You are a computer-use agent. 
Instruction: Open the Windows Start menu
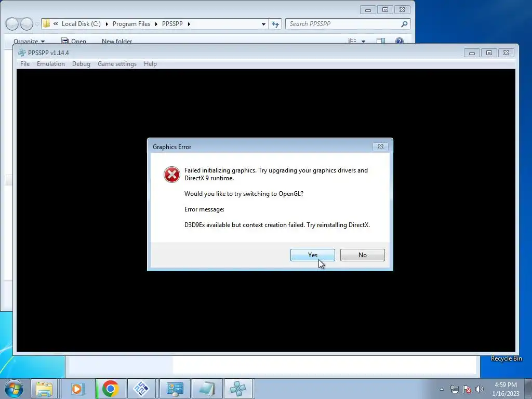click(14, 389)
